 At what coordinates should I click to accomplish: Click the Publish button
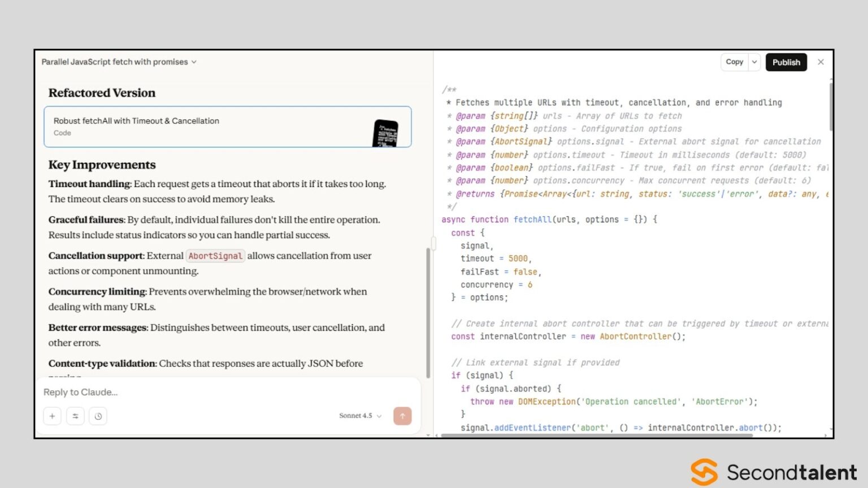click(x=786, y=62)
